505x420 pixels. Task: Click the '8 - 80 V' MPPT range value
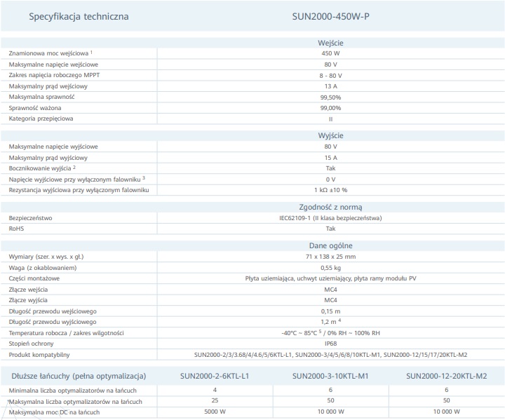point(330,75)
